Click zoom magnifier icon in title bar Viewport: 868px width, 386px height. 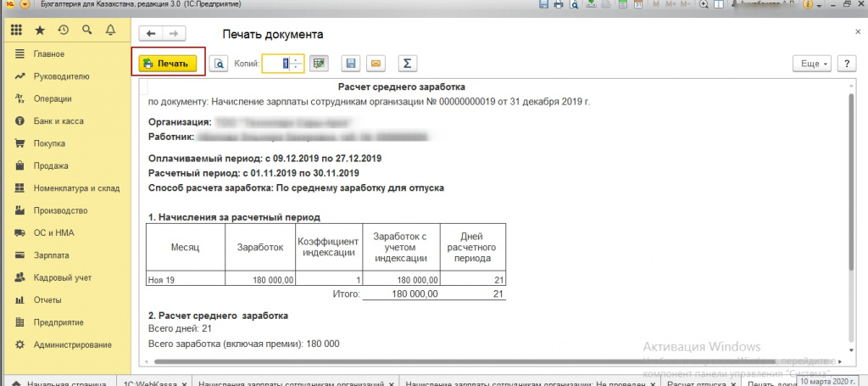pos(704,4)
